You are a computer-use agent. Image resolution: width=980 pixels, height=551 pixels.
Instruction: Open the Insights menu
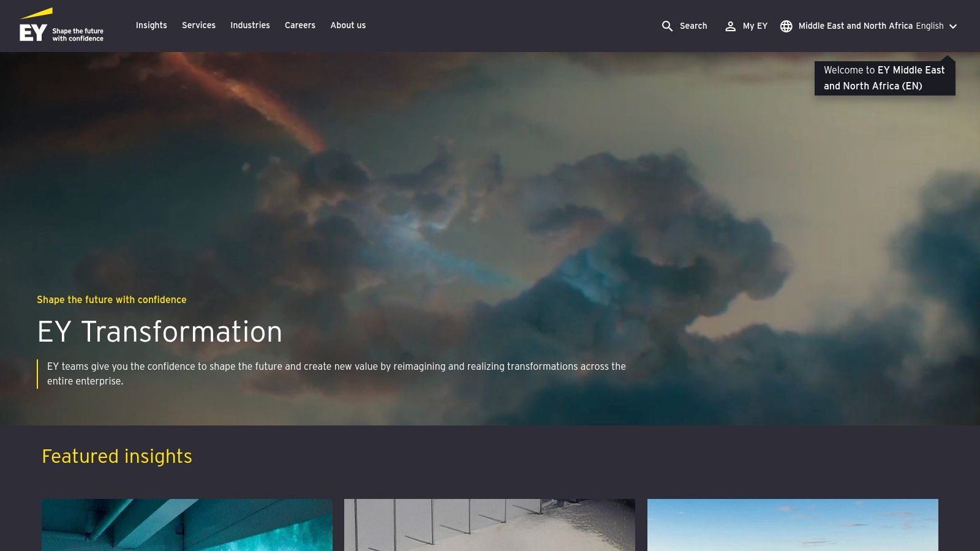pyautogui.click(x=151, y=25)
